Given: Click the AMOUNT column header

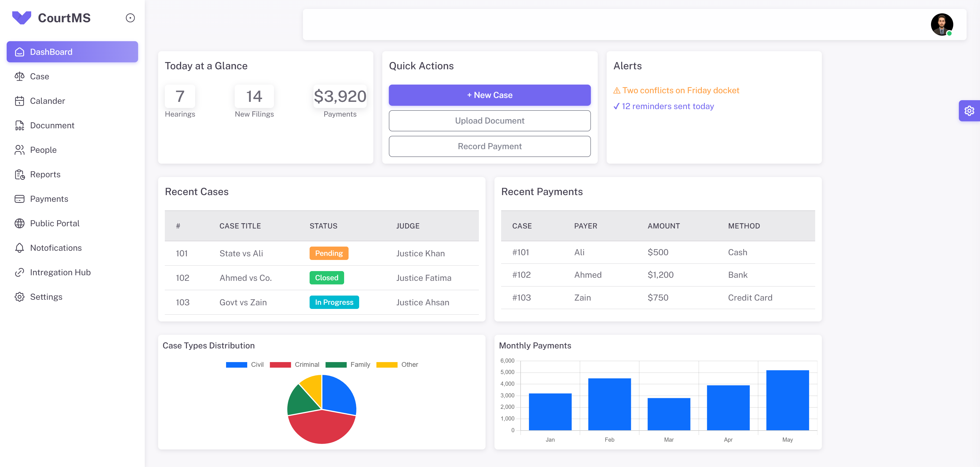Looking at the screenshot, I should coord(663,226).
